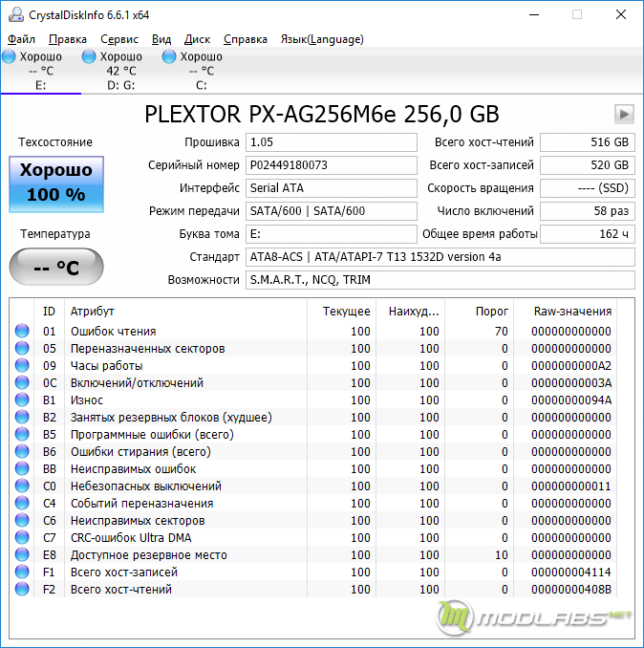Click the CrystalDiskInfo app icon in title bar
The height and width of the screenshot is (648, 644).
click(16, 15)
